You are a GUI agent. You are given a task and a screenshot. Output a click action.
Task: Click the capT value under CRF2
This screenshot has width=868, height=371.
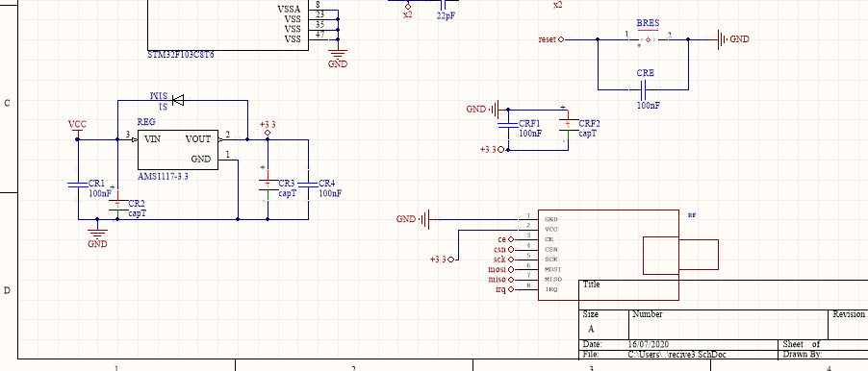coord(588,134)
